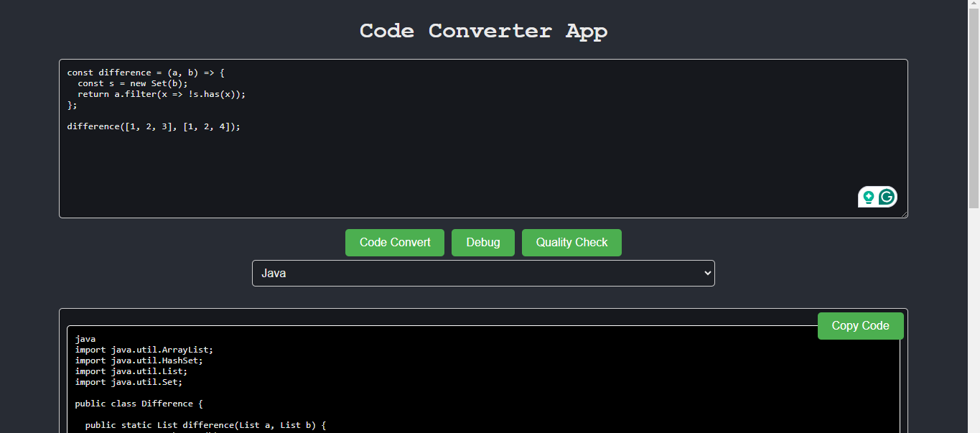Run the Debug button
The height and width of the screenshot is (433, 980).
tap(482, 243)
